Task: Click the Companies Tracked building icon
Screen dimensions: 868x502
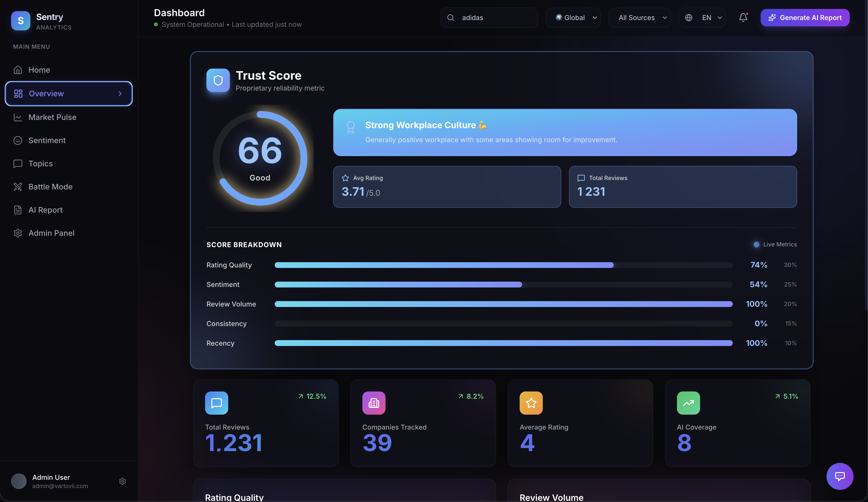Action: pyautogui.click(x=374, y=403)
